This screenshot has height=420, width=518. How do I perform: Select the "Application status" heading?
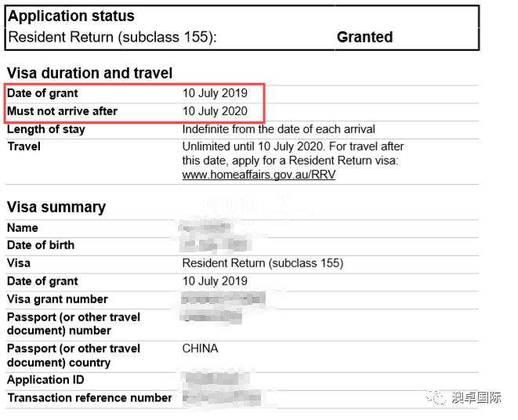71,16
